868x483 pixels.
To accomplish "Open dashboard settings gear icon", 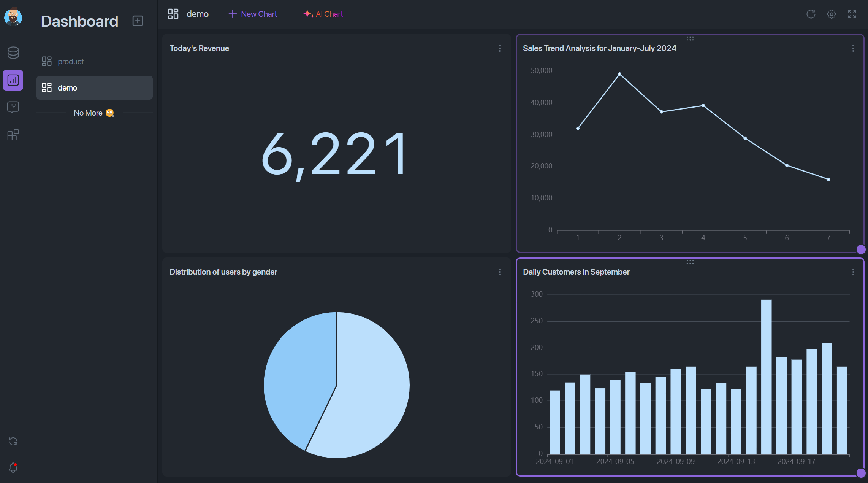I will (x=832, y=14).
